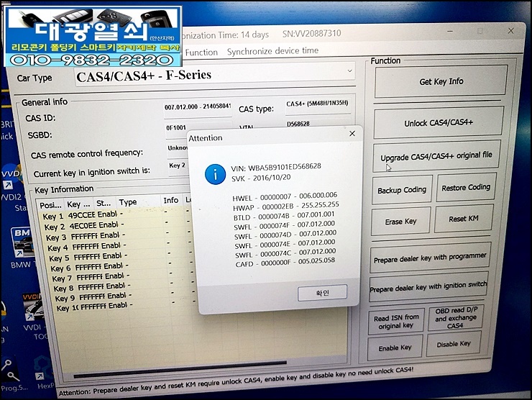532x400 pixels.
Task: Click the Reset KM button
Action: tap(464, 219)
